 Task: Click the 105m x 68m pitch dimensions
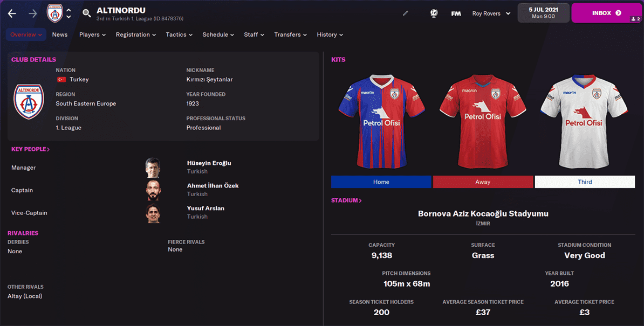[x=407, y=284]
